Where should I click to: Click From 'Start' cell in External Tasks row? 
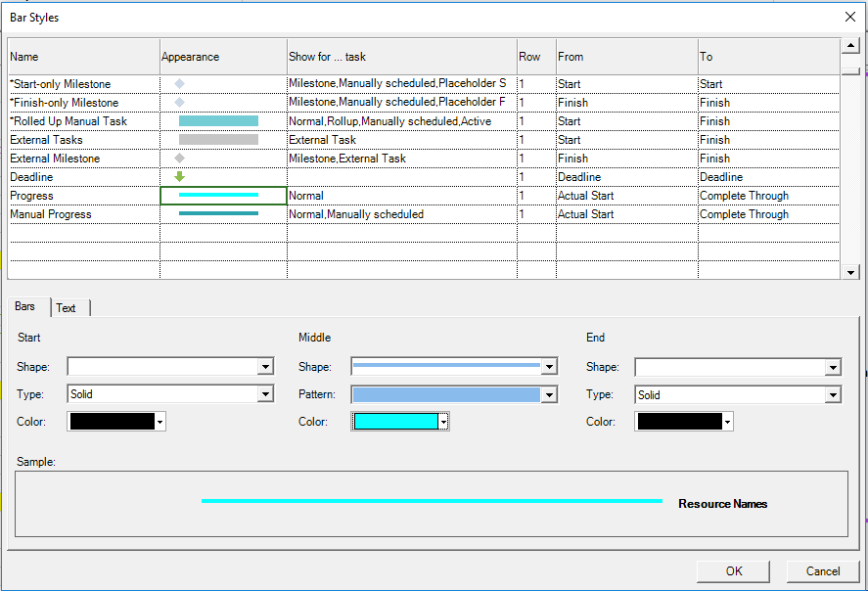[x=626, y=140]
